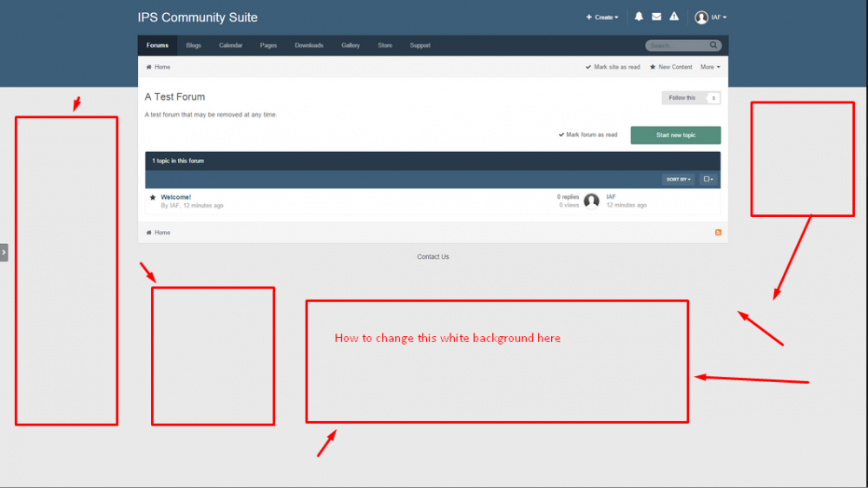Click the RSS feed icon
Viewport: 868px width, 488px height.
tap(718, 233)
